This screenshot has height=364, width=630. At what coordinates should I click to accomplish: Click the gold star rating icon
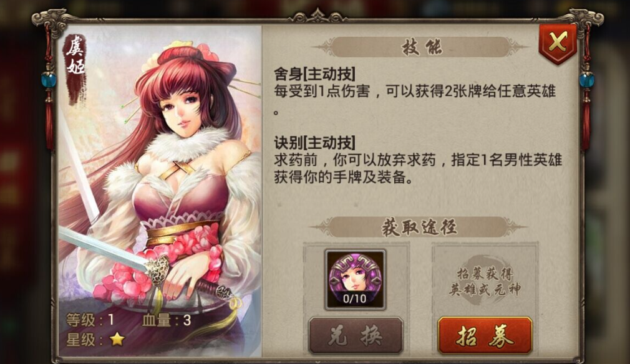pyautogui.click(x=117, y=340)
